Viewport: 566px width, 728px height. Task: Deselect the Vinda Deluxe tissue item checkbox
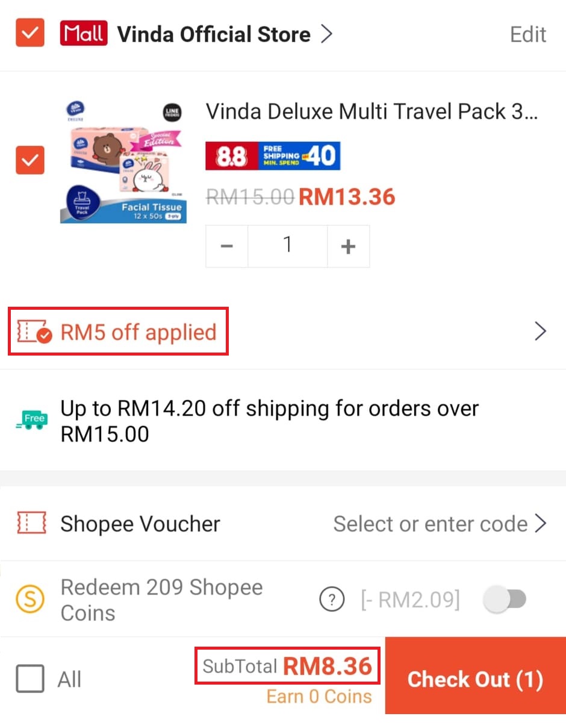(x=30, y=160)
